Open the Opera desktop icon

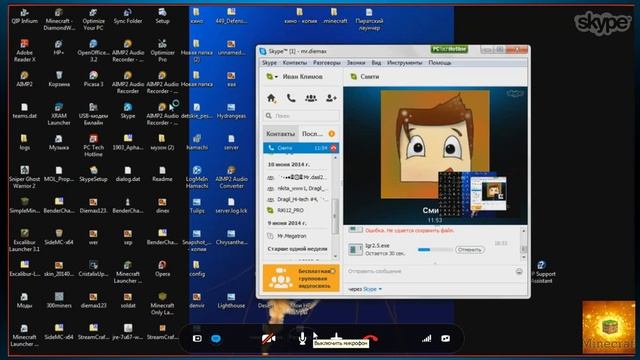point(162,269)
